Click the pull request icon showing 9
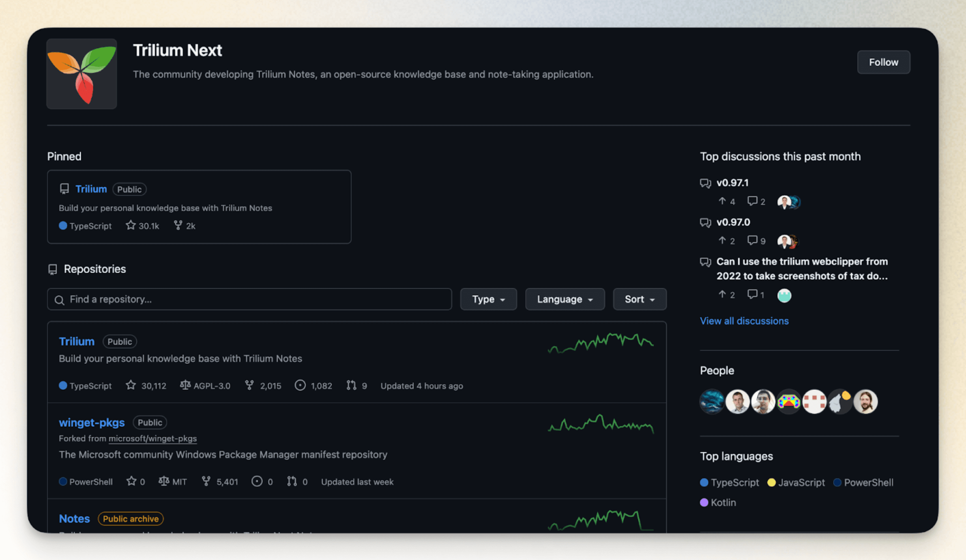The image size is (966, 560). click(351, 385)
